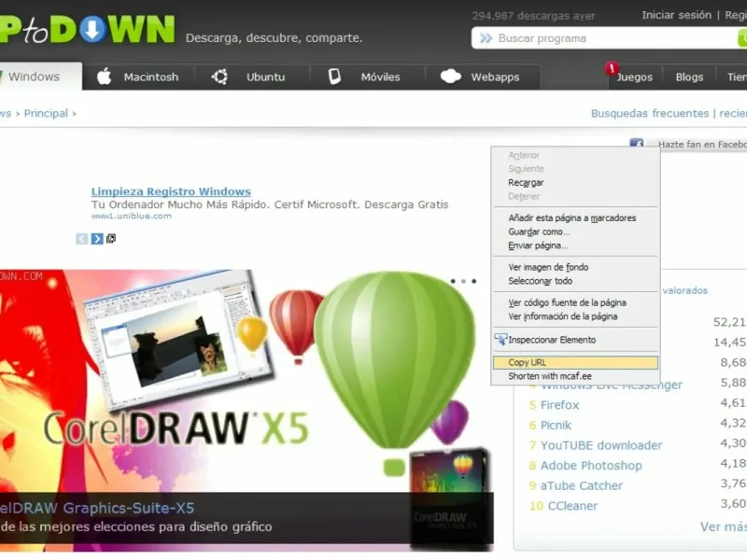Click the ad options icon beside arrows
Screen dimensions: 747x560
[x=111, y=238]
